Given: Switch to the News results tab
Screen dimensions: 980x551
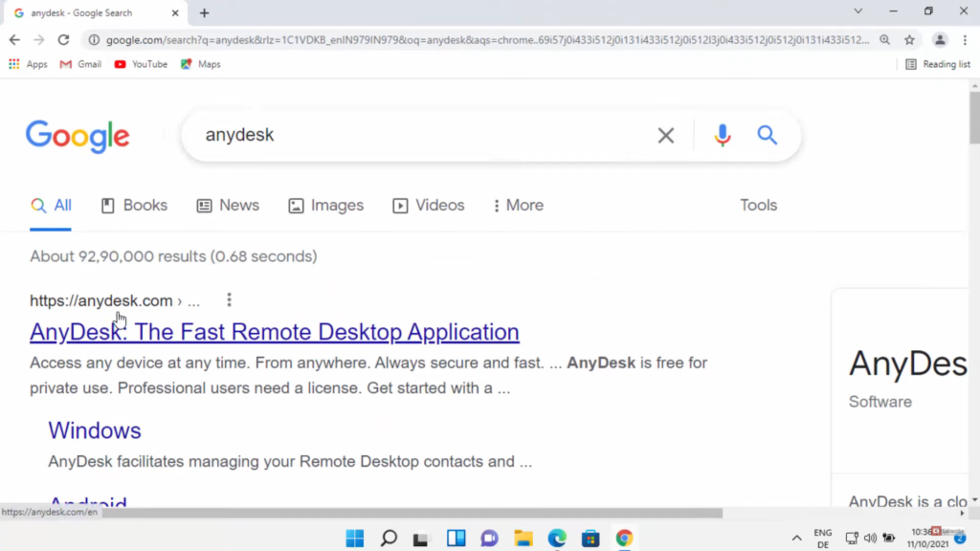Looking at the screenshot, I should tap(228, 205).
